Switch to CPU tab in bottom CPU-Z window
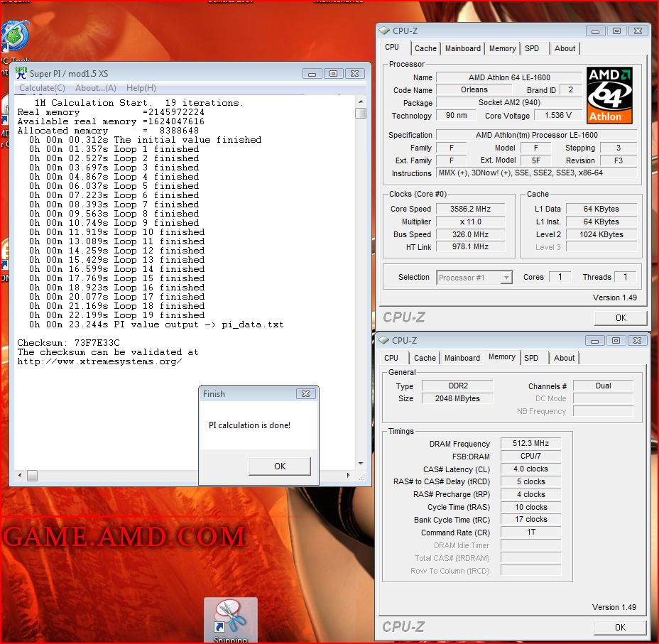Screen dimensions: 659x644 point(391,358)
